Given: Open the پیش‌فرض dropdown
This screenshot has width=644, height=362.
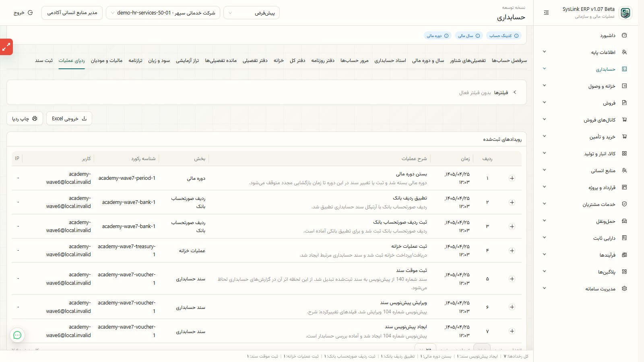Looking at the screenshot, I should (252, 13).
